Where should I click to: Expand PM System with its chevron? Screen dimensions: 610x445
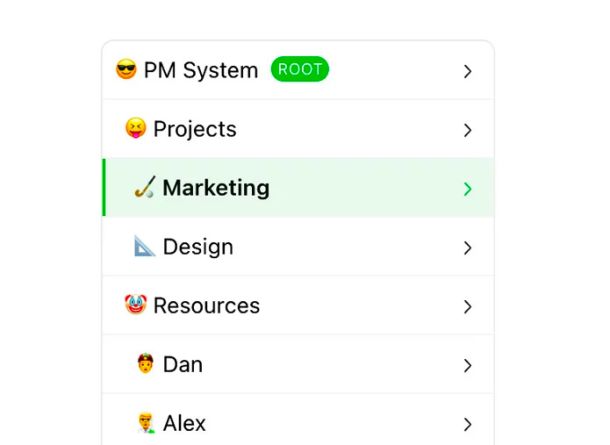(x=468, y=71)
